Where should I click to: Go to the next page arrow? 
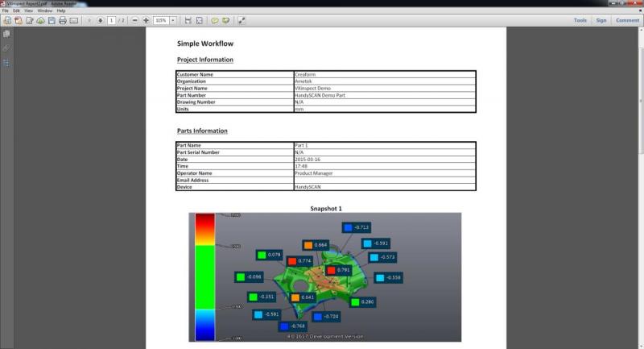tap(100, 20)
